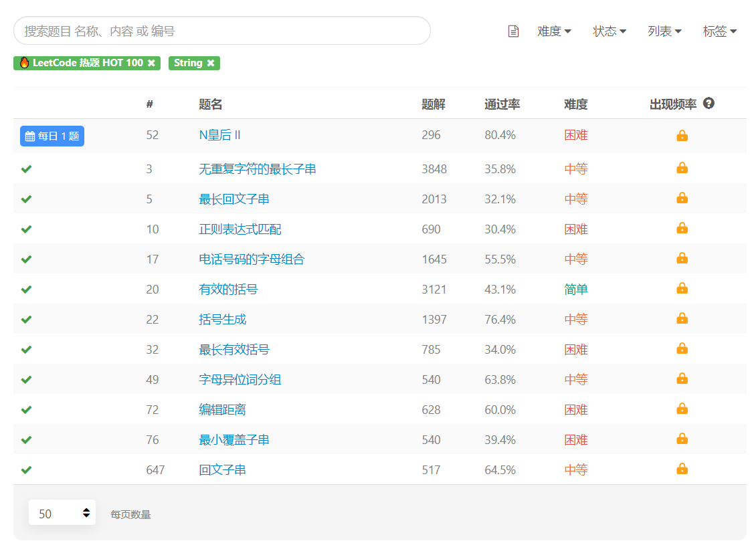Click the lock icon in N皇后 II row

[x=682, y=135]
